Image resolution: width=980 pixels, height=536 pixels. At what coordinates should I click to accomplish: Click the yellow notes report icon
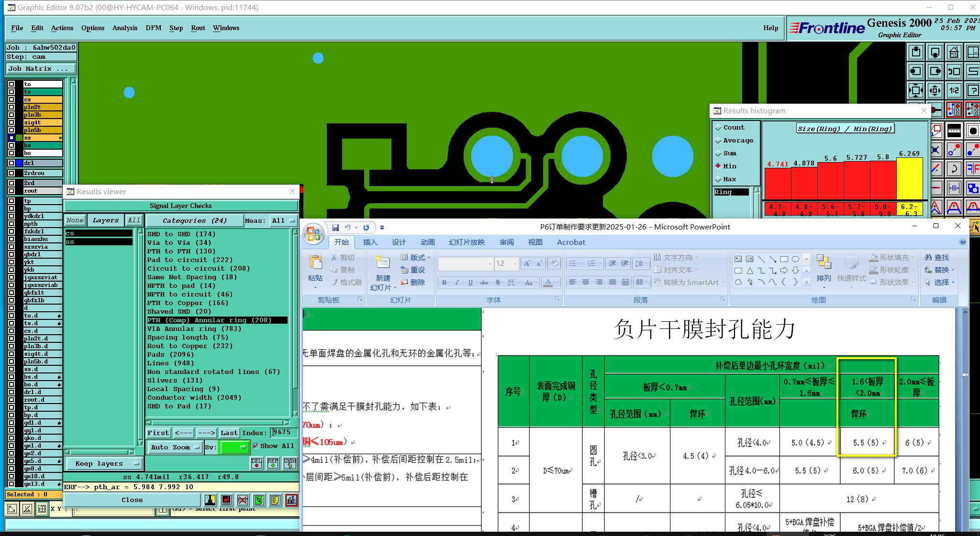tap(275, 500)
